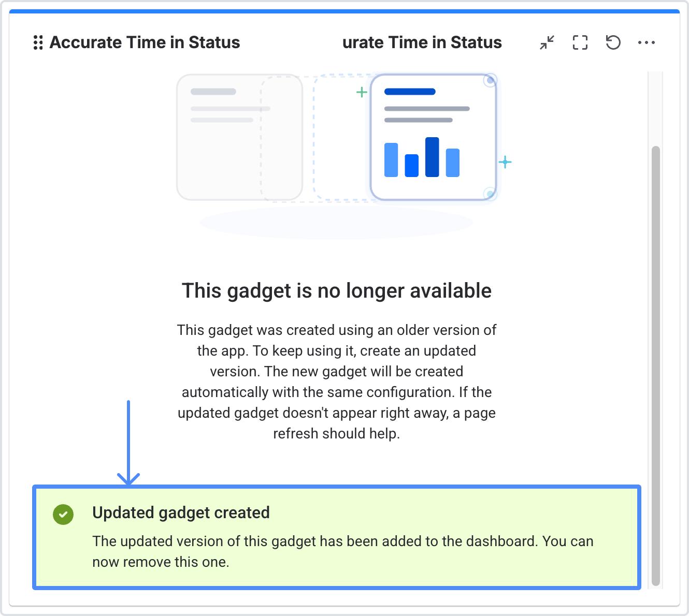Screen dimensions: 689x616
Task: Click the green plus sparkle in the illustration
Action: 362,93
